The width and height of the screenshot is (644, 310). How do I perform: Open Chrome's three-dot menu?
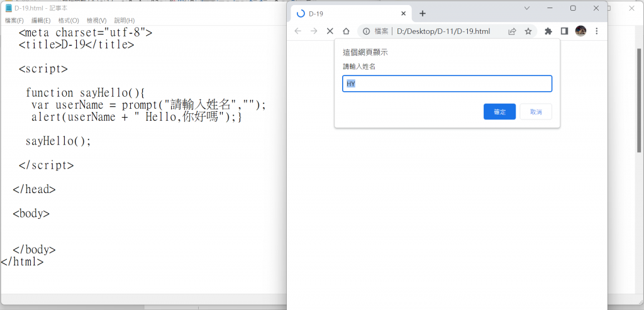(x=597, y=31)
